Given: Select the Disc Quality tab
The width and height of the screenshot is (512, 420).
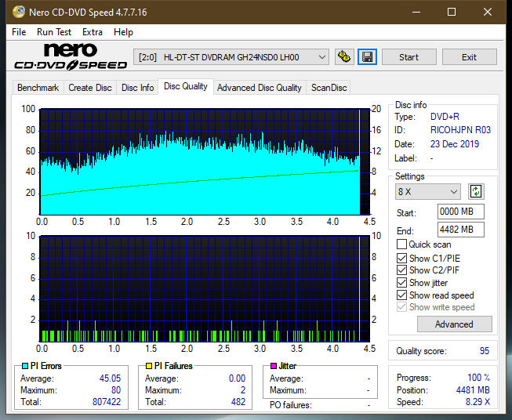Looking at the screenshot, I should pos(186,86).
